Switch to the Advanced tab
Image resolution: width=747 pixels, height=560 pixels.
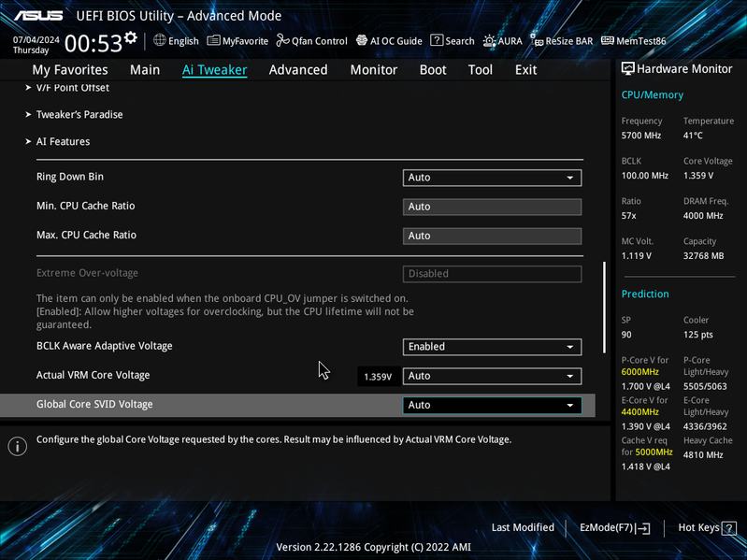[298, 70]
